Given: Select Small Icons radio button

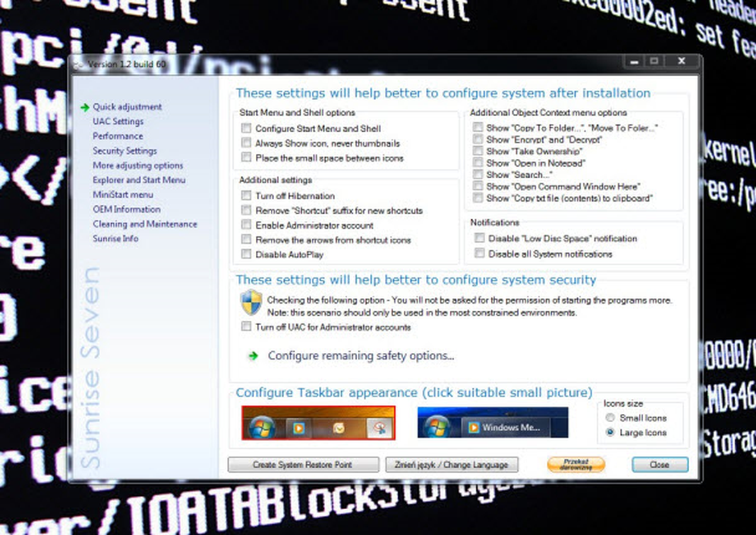Looking at the screenshot, I should [x=609, y=418].
